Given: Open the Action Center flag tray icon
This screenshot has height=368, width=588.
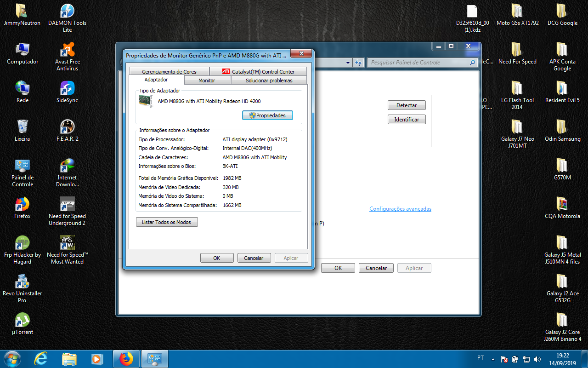Looking at the screenshot, I should pyautogui.click(x=504, y=359).
